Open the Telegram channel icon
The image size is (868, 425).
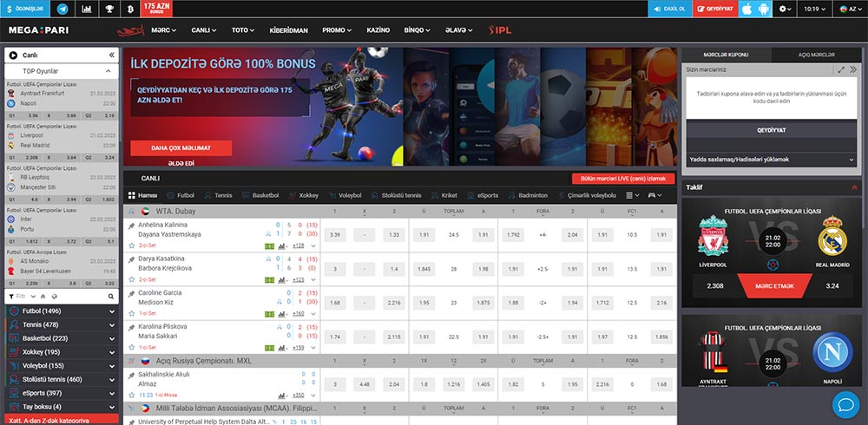pos(62,9)
